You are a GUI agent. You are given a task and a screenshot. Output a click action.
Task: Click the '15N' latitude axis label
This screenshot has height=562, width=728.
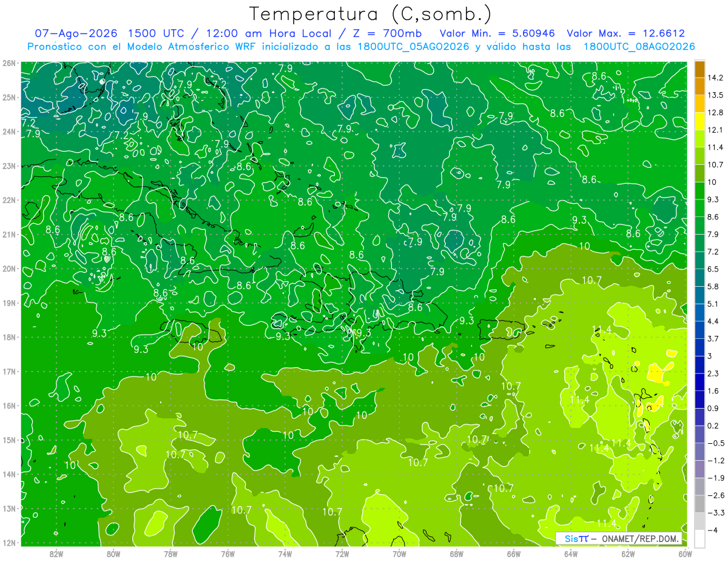tap(8, 440)
